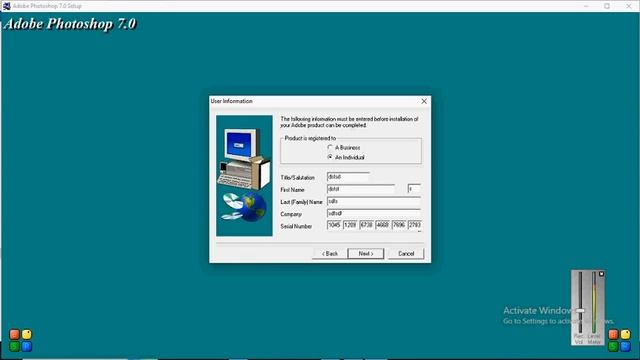This screenshot has width=640, height=360.
Task: Click the "Title/Salutation" label text
Action: click(298, 178)
